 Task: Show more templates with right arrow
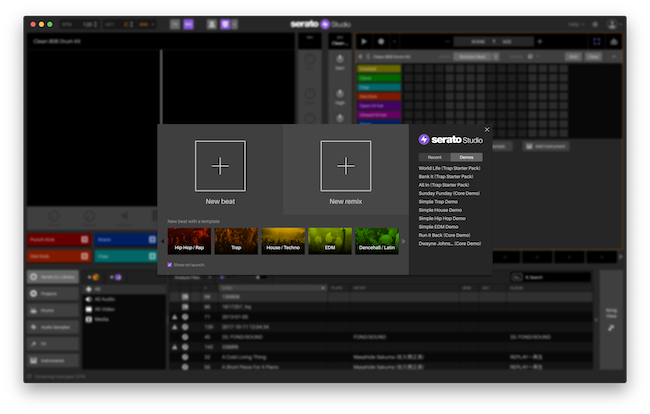(x=403, y=241)
